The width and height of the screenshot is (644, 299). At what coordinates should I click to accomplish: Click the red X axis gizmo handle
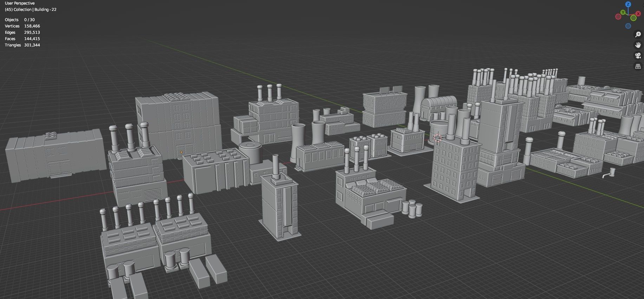click(x=638, y=14)
